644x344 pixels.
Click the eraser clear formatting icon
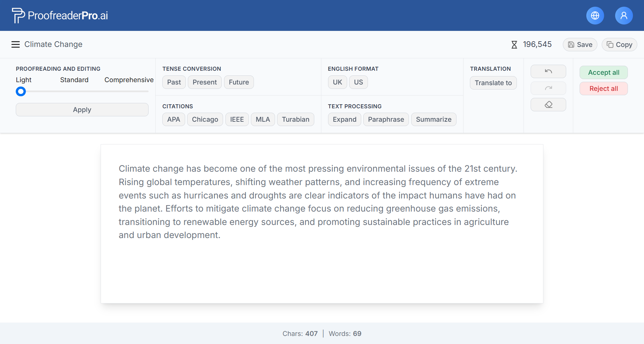(548, 105)
